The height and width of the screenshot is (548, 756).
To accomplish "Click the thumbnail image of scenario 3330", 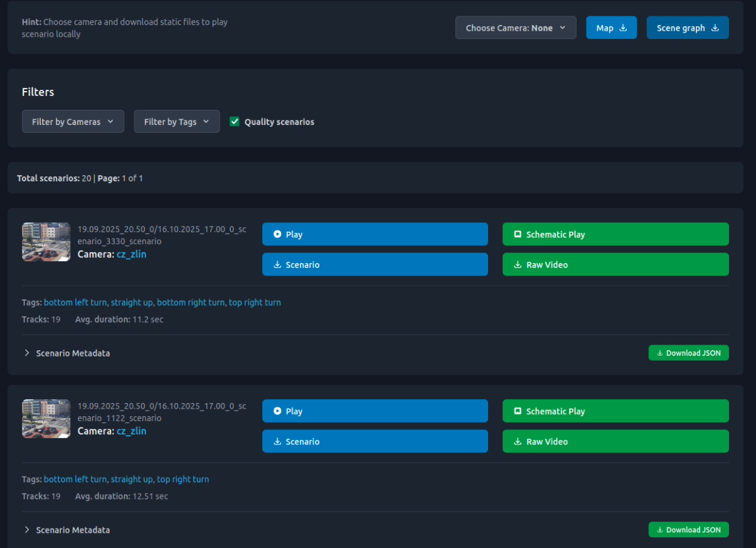I will click(46, 242).
